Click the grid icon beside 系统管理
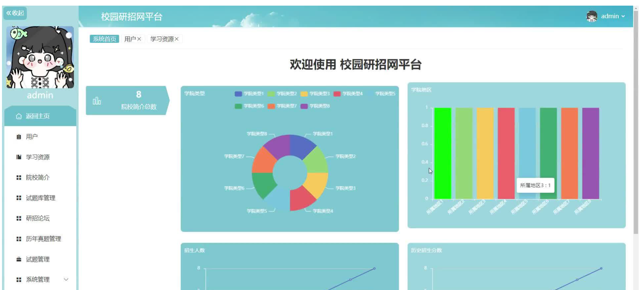This screenshot has height=290, width=644. (x=19, y=280)
